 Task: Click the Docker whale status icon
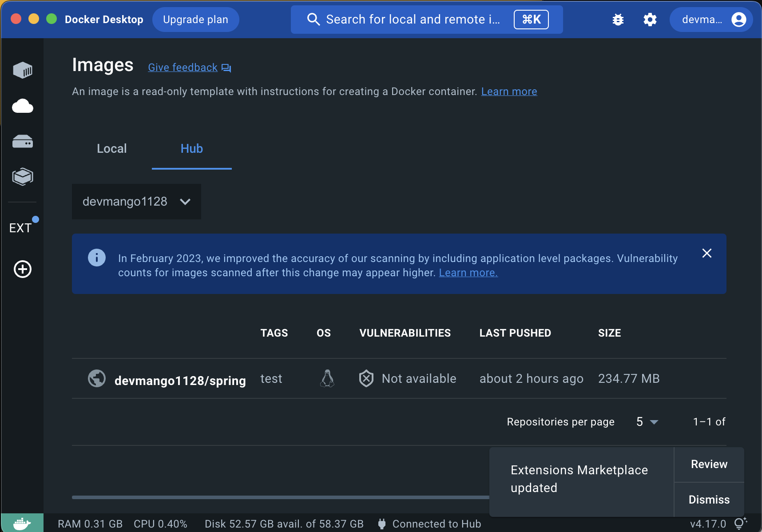pyautogui.click(x=22, y=523)
